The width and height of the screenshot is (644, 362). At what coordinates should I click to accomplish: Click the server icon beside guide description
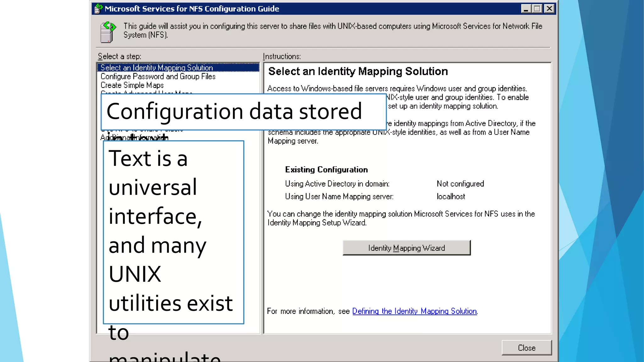(x=108, y=32)
